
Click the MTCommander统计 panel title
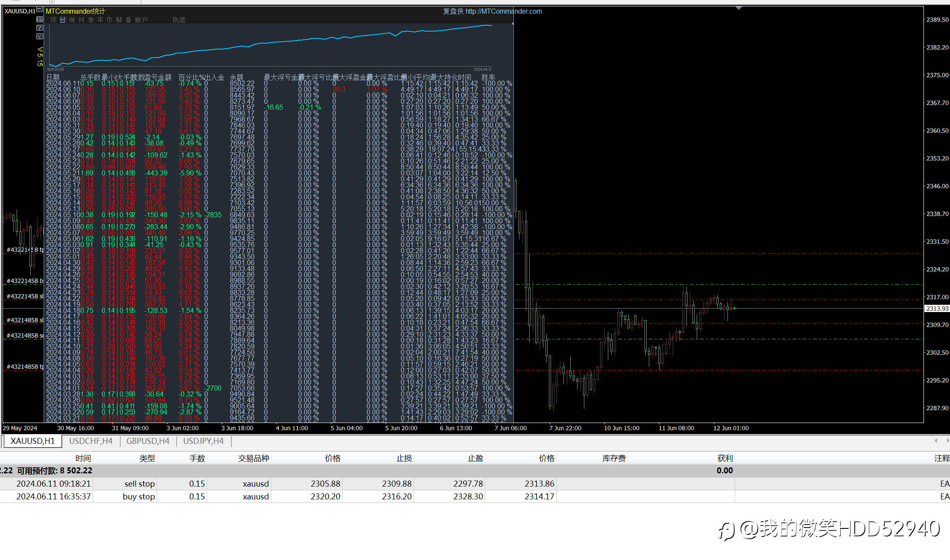pyautogui.click(x=76, y=11)
